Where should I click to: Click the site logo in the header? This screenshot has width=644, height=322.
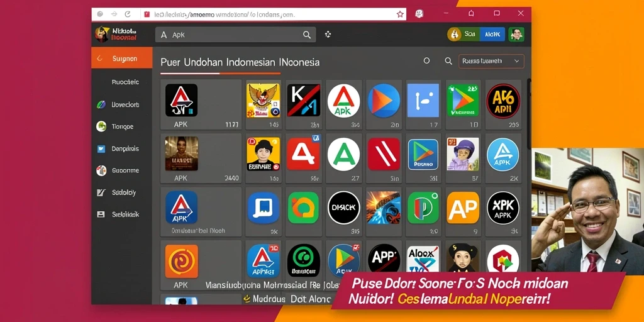(116, 35)
